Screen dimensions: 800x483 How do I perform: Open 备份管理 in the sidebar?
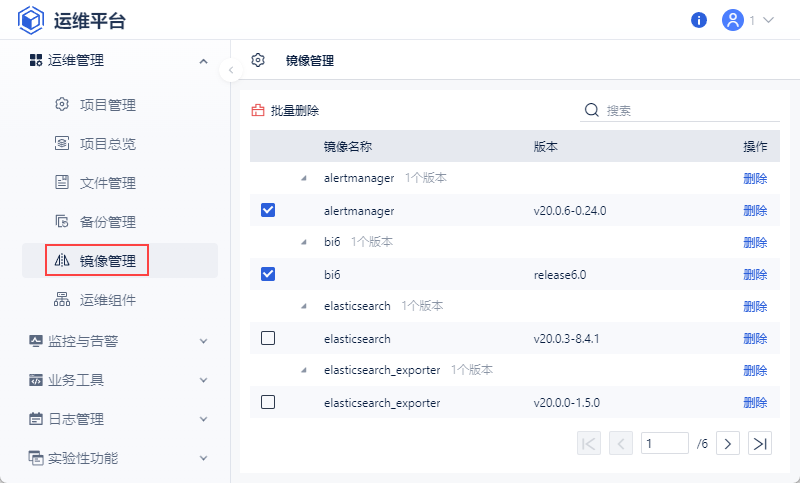pos(107,222)
